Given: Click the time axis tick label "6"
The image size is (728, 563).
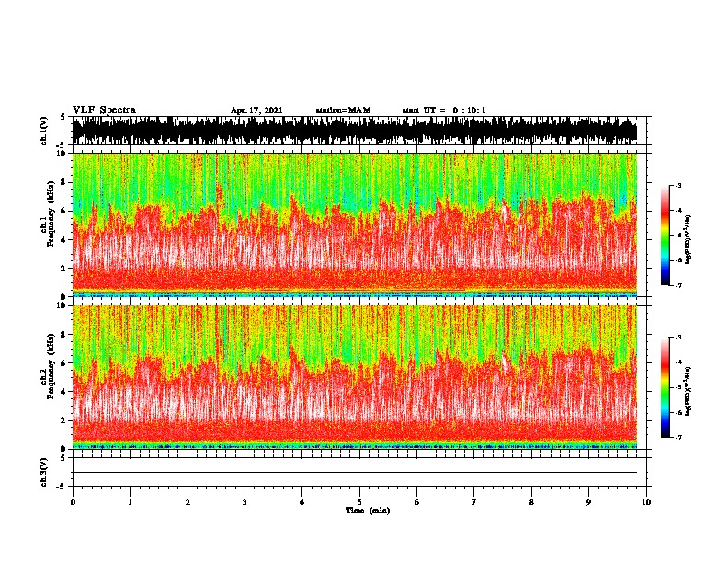Looking at the screenshot, I should pos(417,502).
